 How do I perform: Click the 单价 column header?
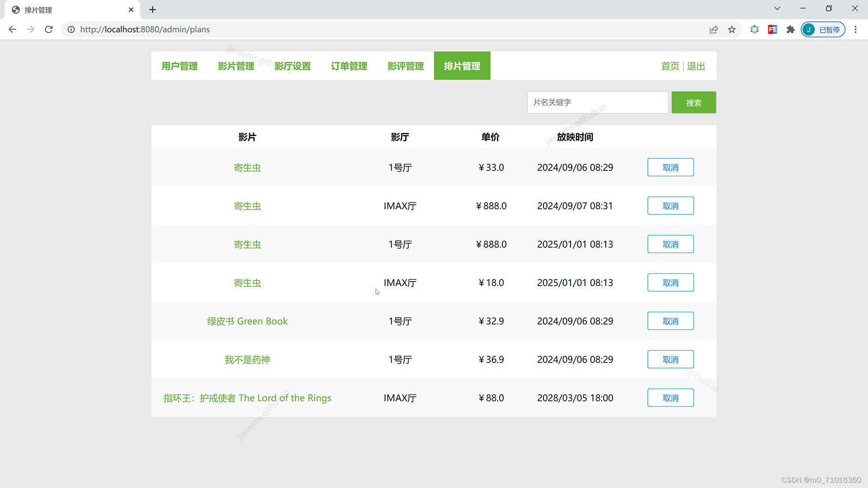coord(491,137)
